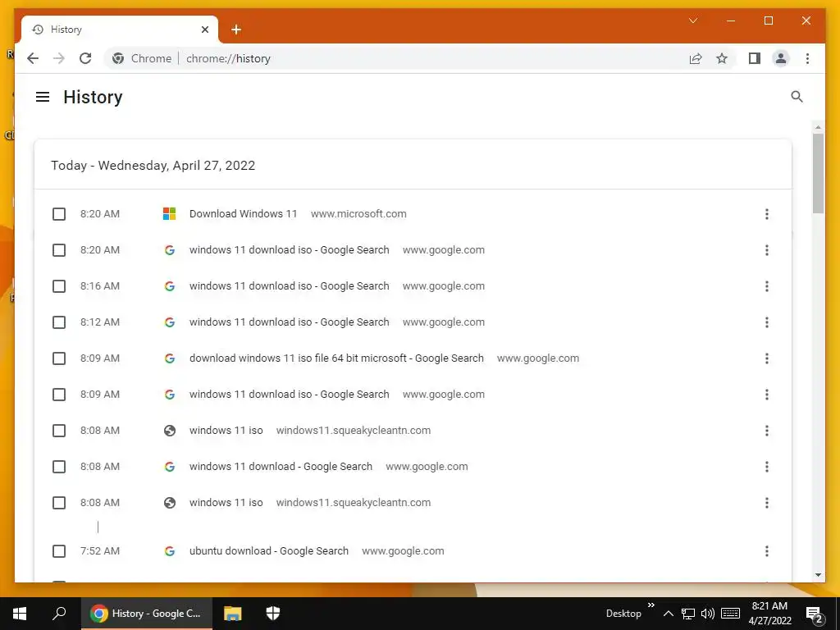Open the notification center icon
Screen dimensions: 840x630
[814, 614]
